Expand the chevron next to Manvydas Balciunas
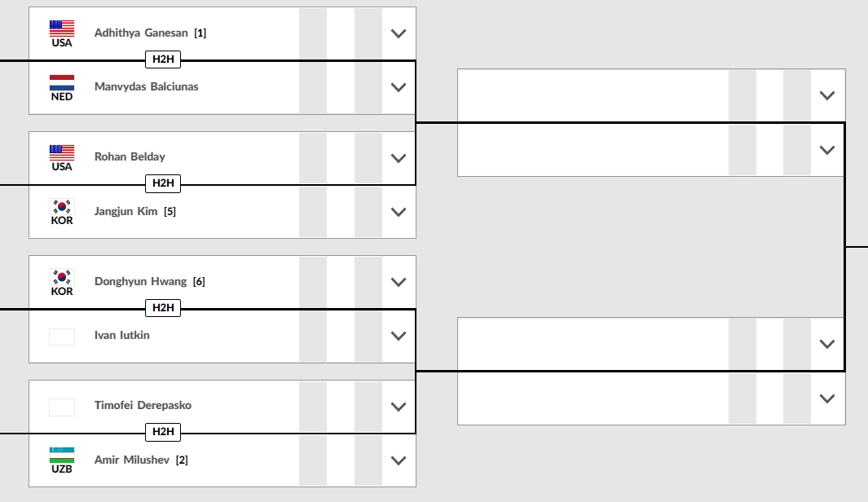Screen dimensions: 868x502 tap(399, 87)
